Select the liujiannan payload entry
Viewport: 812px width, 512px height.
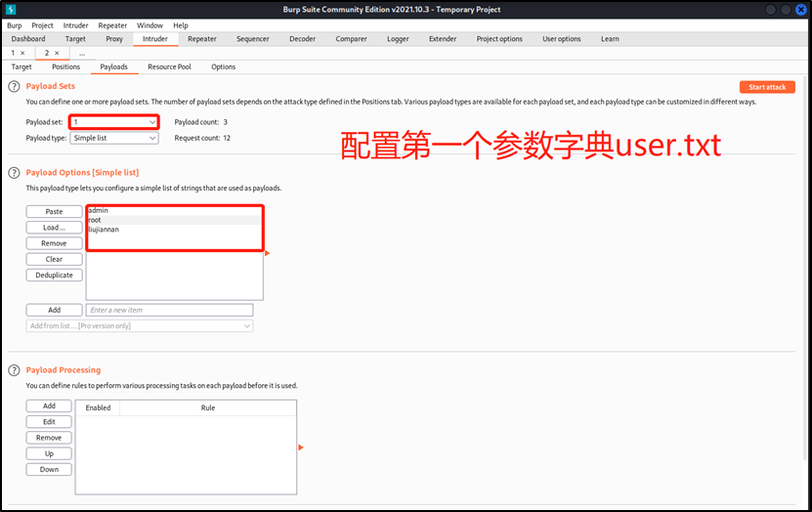point(174,230)
